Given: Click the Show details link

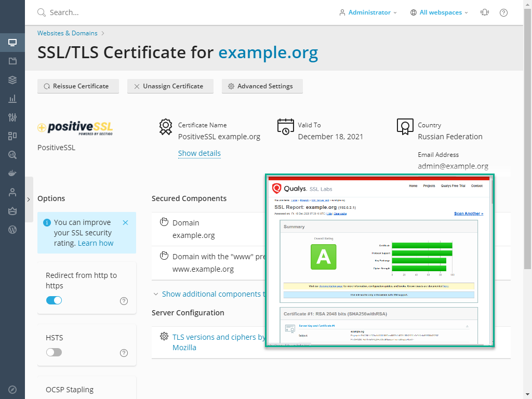Looking at the screenshot, I should (x=199, y=153).
